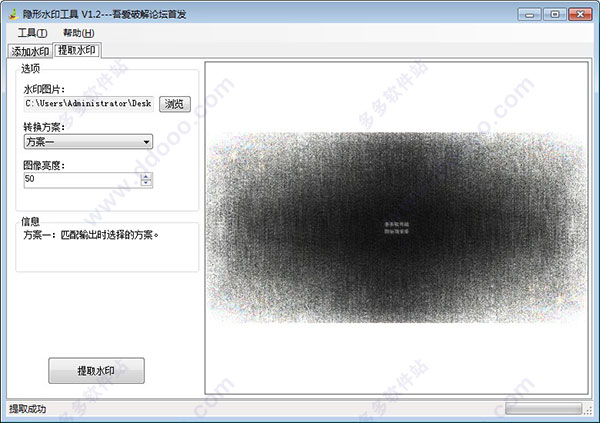Click the 提取成功 status text
Image resolution: width=600 pixels, height=423 pixels.
28,409
